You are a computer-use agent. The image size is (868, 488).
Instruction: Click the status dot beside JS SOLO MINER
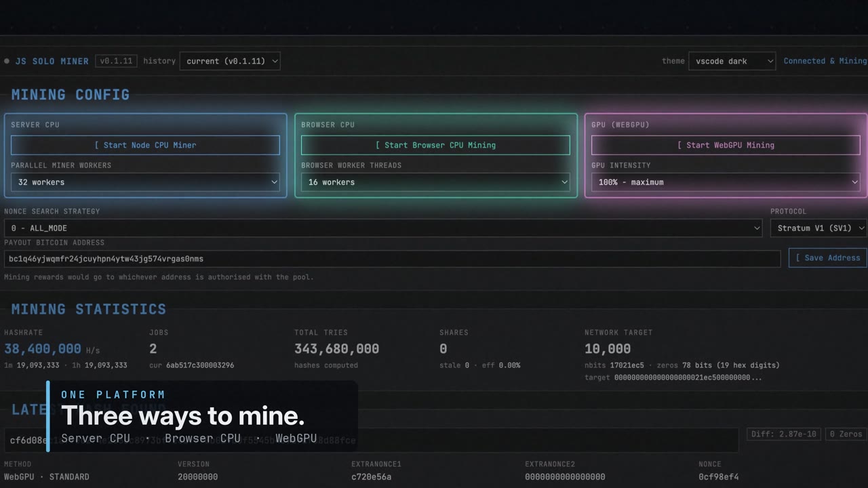tap(7, 61)
